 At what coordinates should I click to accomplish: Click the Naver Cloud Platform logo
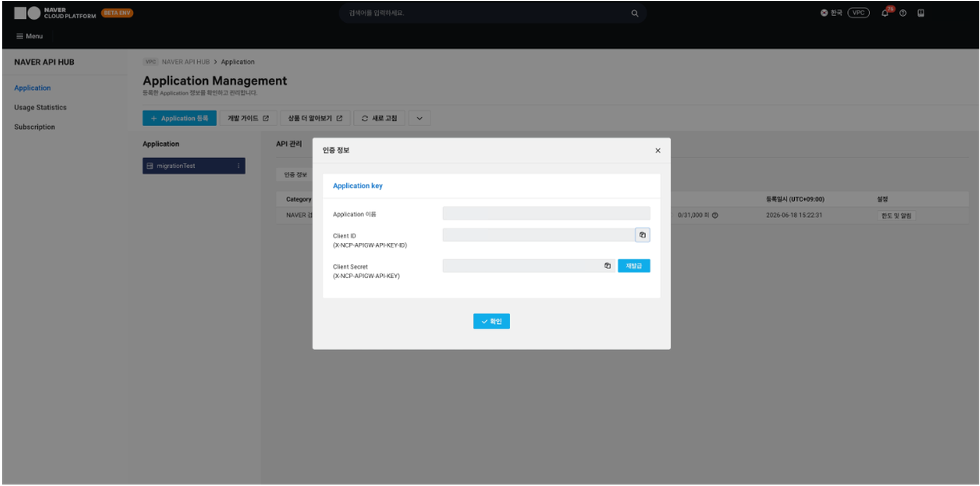click(x=55, y=13)
